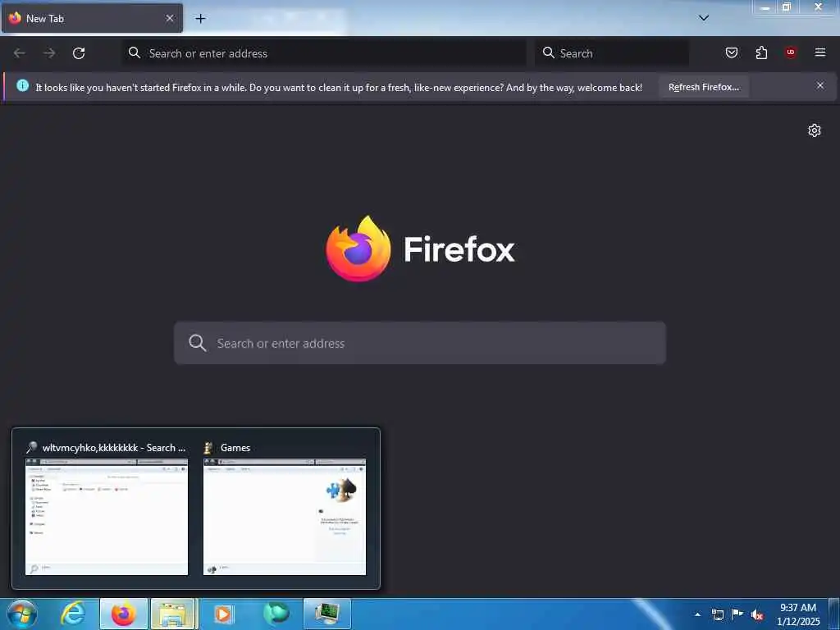Focus the URL bar address field
Image resolution: width=840 pixels, height=630 pixels.
pos(325,53)
